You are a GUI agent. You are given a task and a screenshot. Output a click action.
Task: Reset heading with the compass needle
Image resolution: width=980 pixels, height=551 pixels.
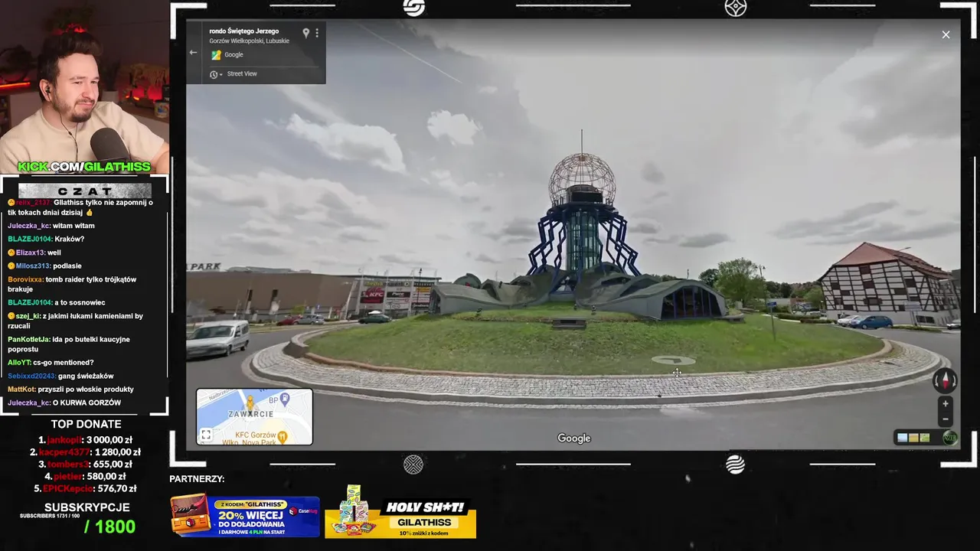pos(945,380)
